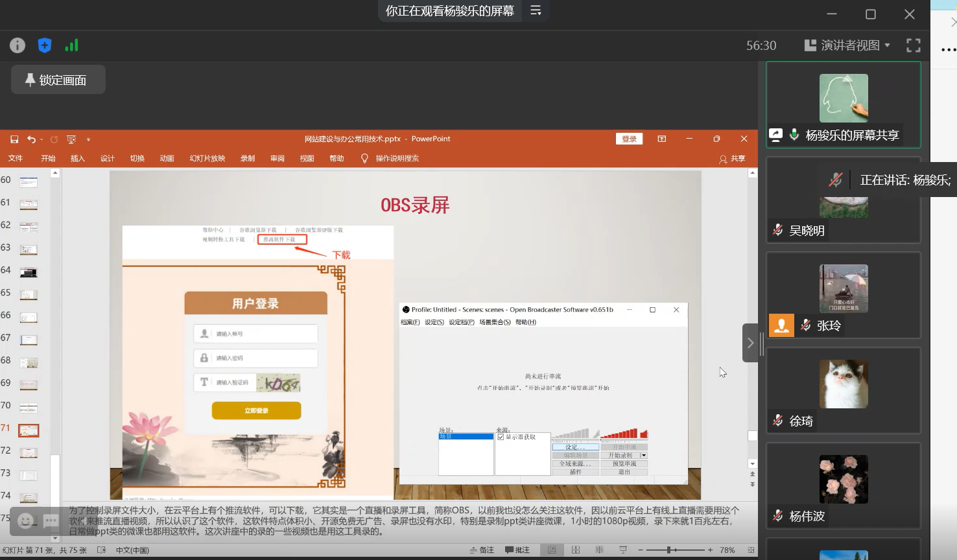Click 请输入帐号 field on slide

tap(255, 334)
